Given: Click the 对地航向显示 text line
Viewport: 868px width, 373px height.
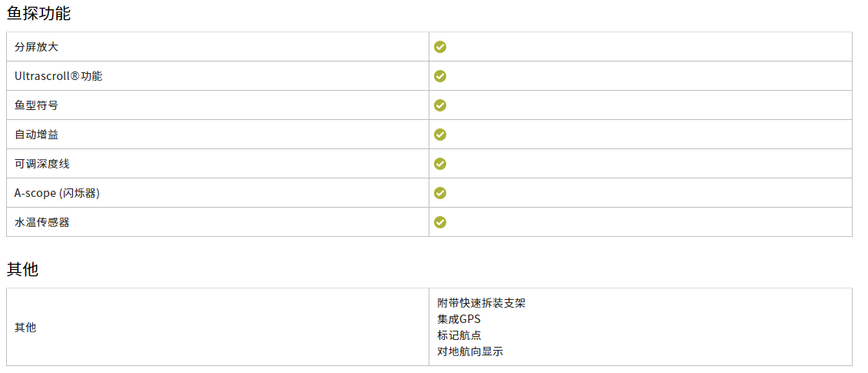Looking at the screenshot, I should click(x=470, y=351).
